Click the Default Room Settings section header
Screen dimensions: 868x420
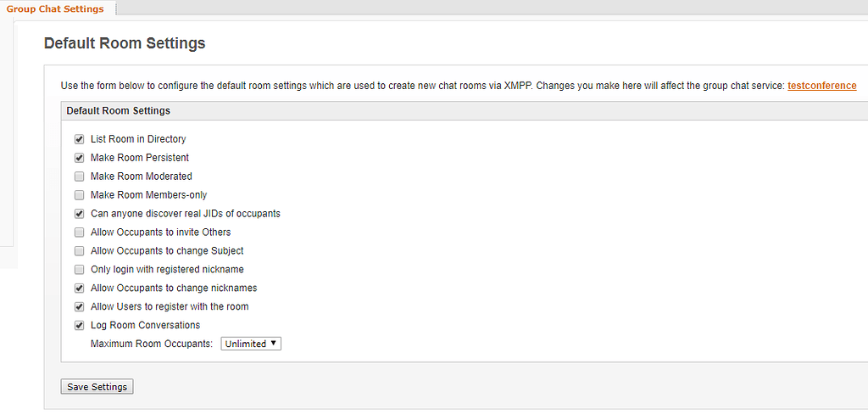118,111
